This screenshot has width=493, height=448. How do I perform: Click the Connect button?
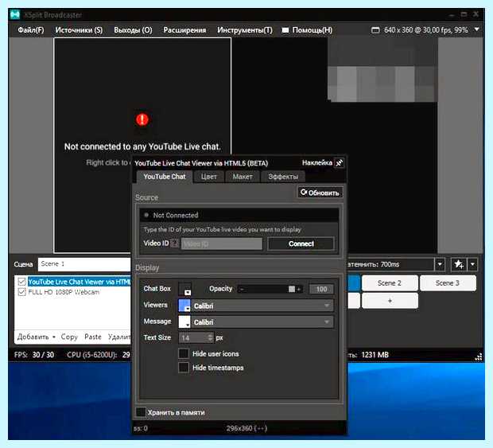(x=301, y=243)
